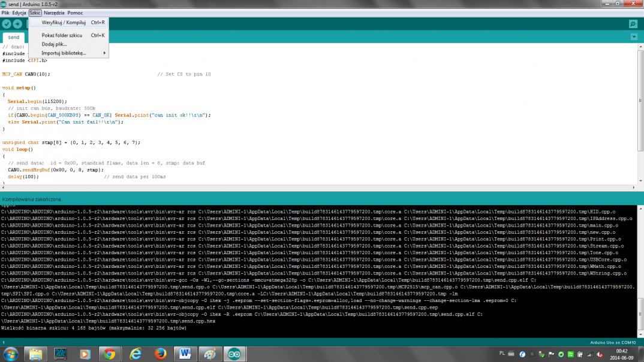Open the Serial Monitor magnifier icon
The width and height of the screenshot is (644, 362).
[x=633, y=24]
